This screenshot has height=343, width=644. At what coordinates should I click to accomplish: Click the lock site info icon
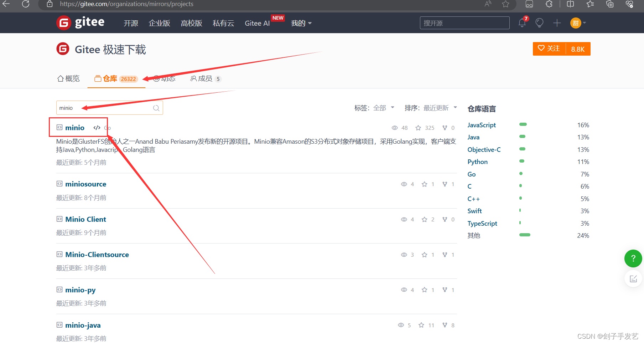click(x=50, y=4)
